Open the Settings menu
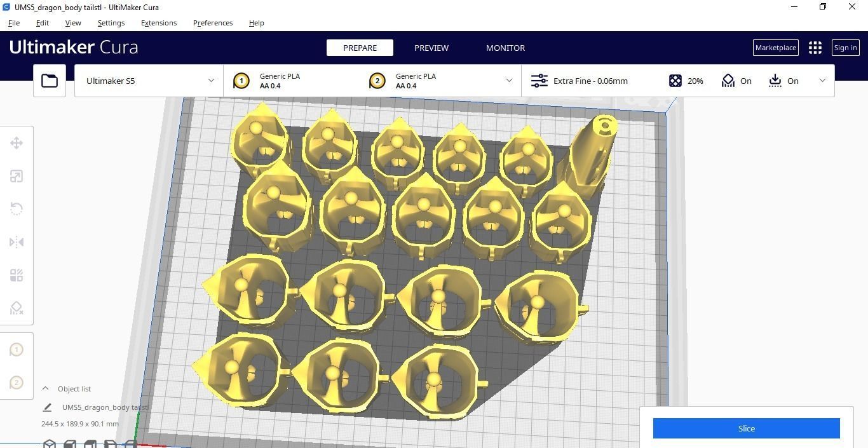This screenshot has height=448, width=868. coord(111,23)
